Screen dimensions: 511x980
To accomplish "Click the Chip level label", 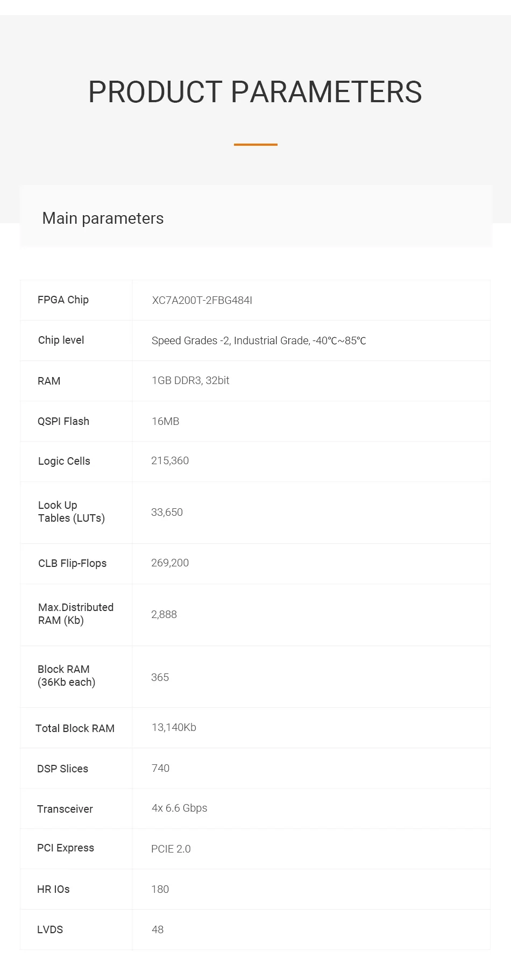I will point(61,340).
